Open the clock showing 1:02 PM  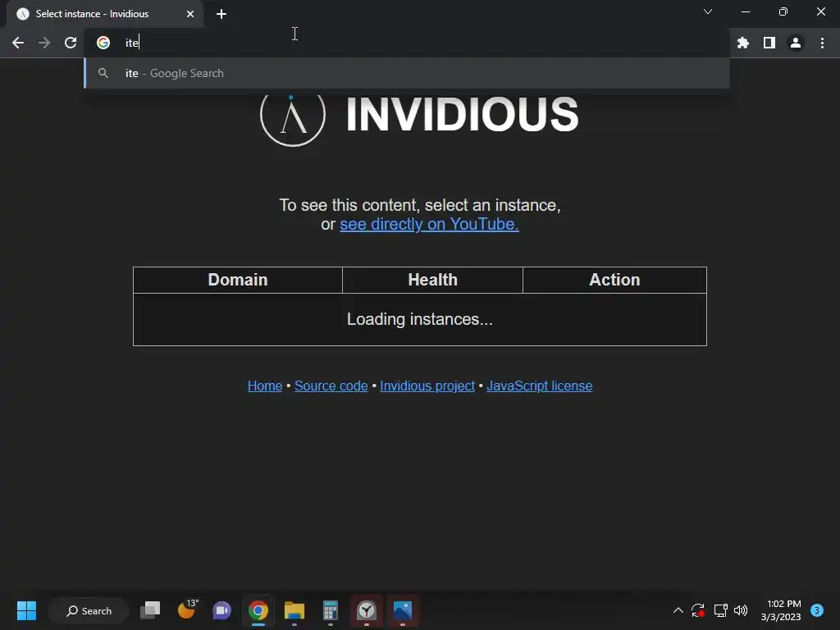pos(781,610)
